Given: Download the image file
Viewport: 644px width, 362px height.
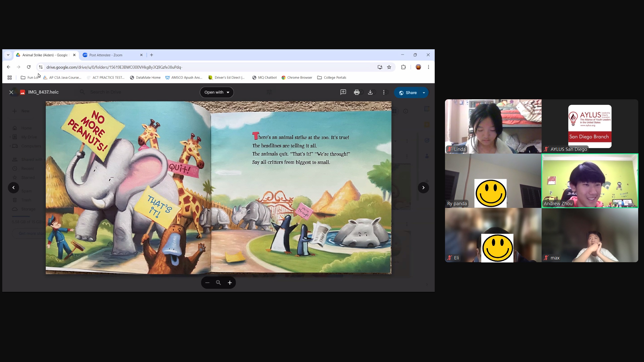Looking at the screenshot, I should point(370,92).
